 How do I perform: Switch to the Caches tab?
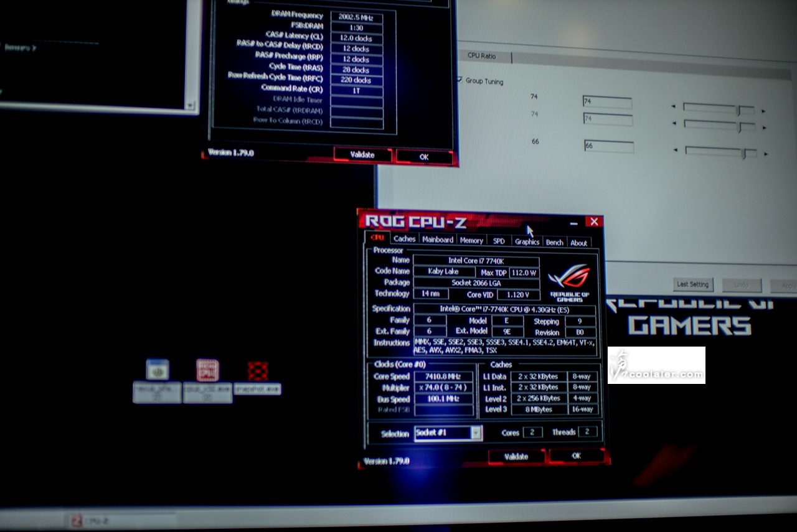(x=404, y=239)
